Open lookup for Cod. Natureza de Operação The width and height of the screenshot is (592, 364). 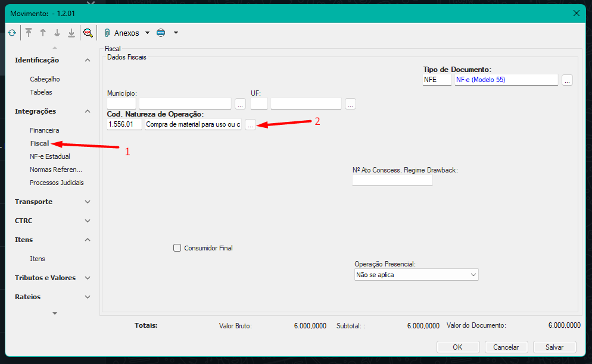(x=250, y=124)
